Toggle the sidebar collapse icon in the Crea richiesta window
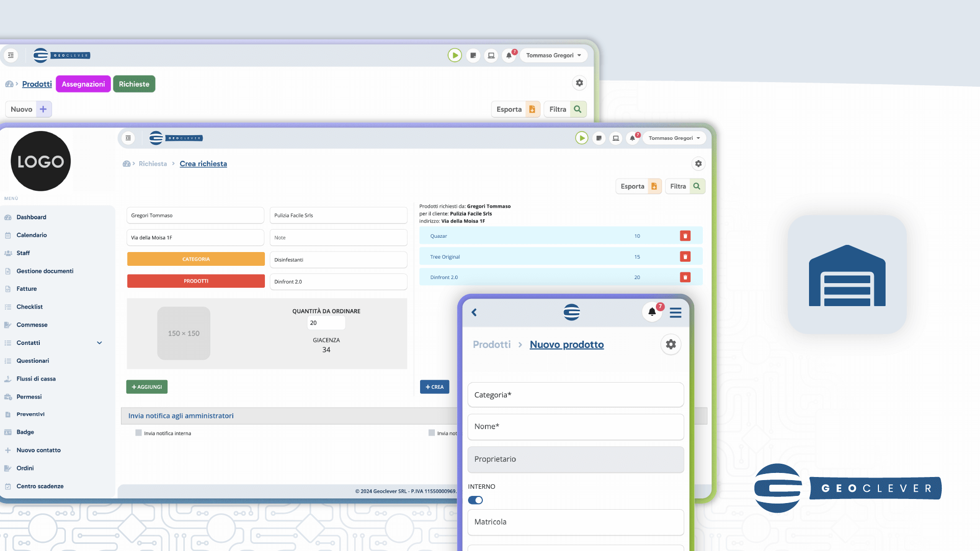The width and height of the screenshot is (980, 551). tap(128, 138)
